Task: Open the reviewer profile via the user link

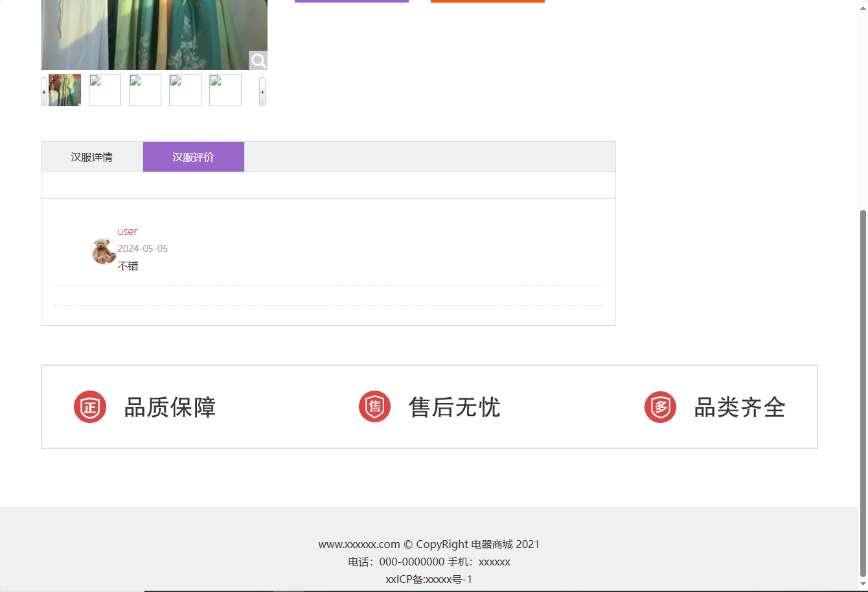Action: [127, 231]
